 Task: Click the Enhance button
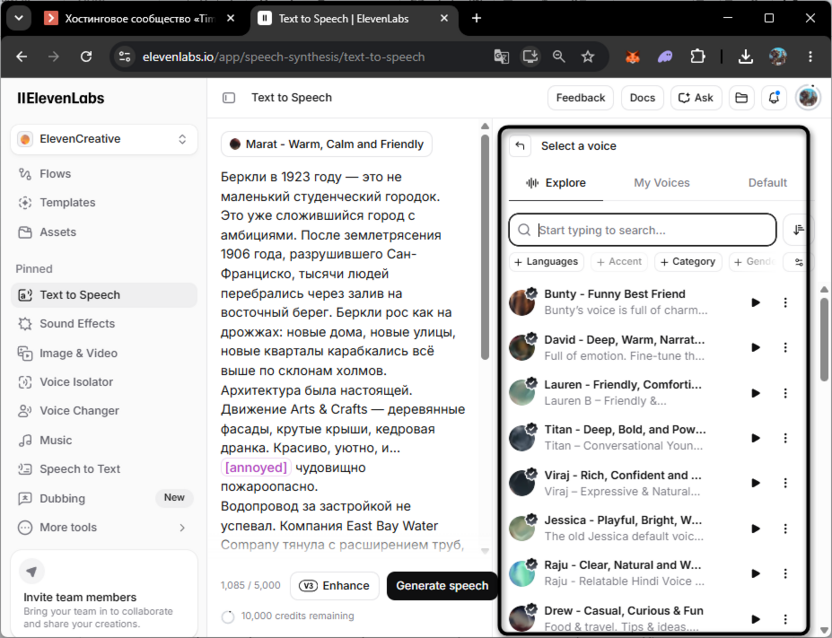(335, 585)
